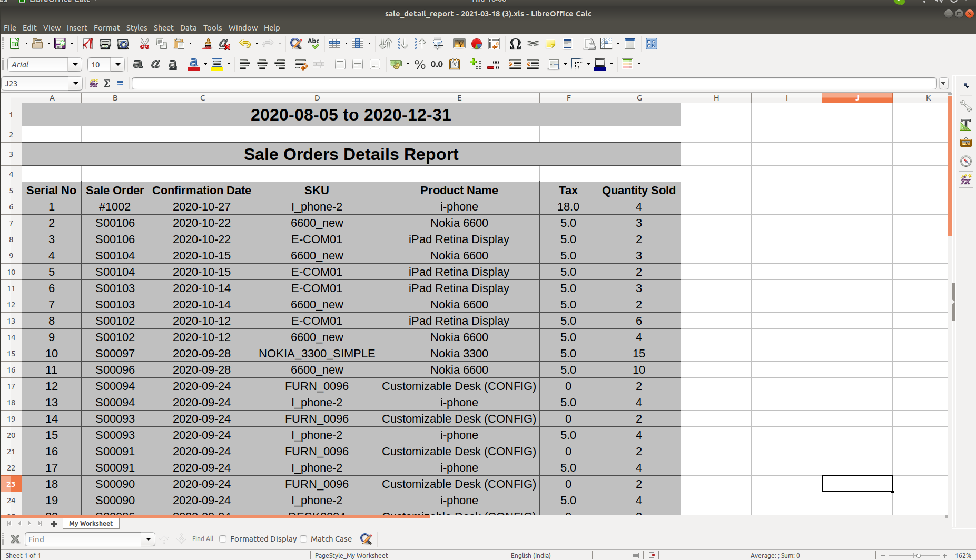Click the Print icon in toolbar
This screenshot has height=560, width=976.
[x=105, y=44]
